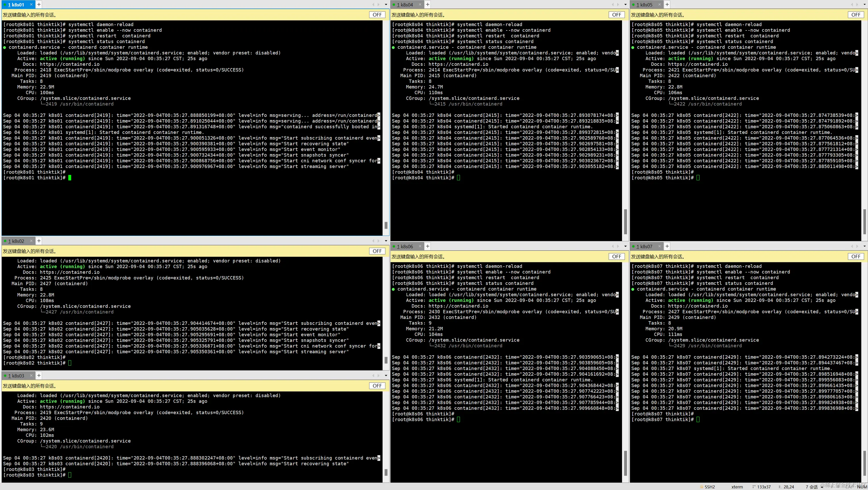Toggle the send-to-all OFF button in the k8s04 pane

click(x=616, y=14)
